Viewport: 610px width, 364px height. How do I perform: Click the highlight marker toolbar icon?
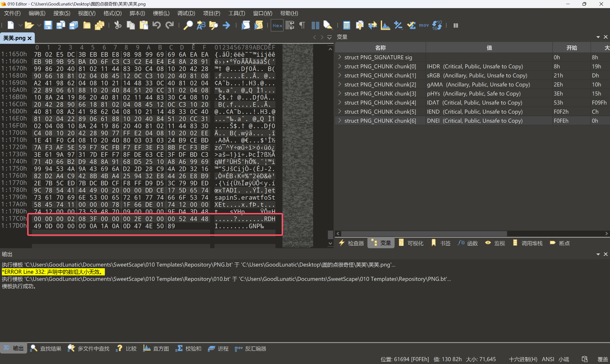[328, 25]
